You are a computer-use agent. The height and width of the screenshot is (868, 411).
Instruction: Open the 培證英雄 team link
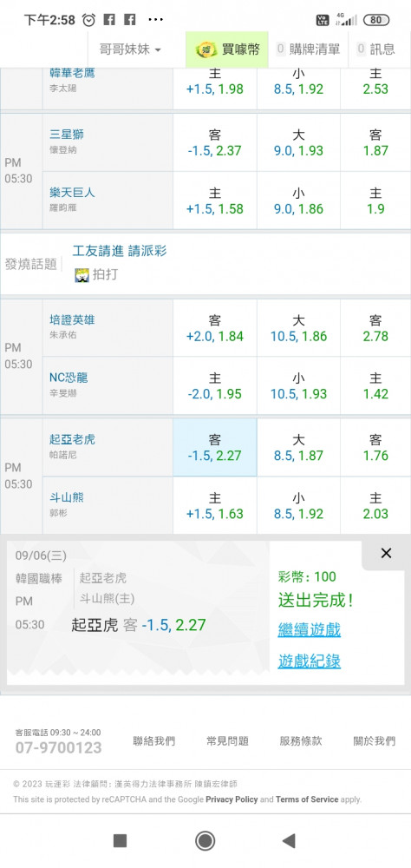[x=72, y=319]
